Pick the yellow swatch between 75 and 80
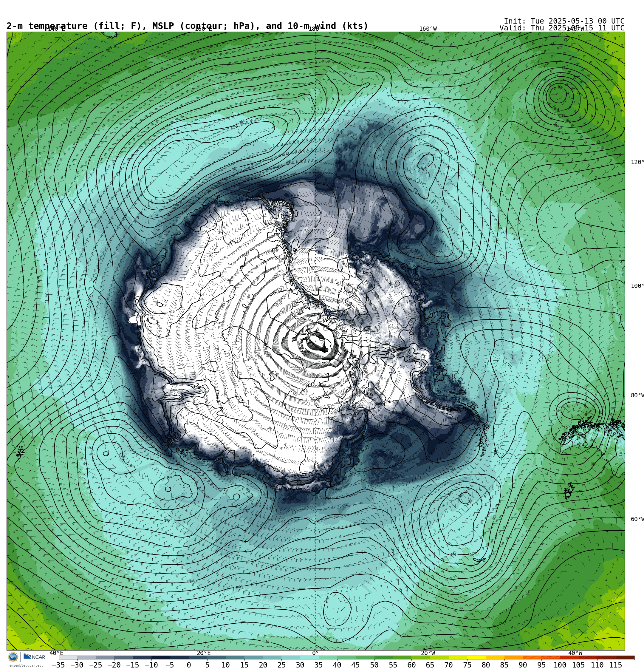Viewport: 644px width, 669px height. coord(476,657)
